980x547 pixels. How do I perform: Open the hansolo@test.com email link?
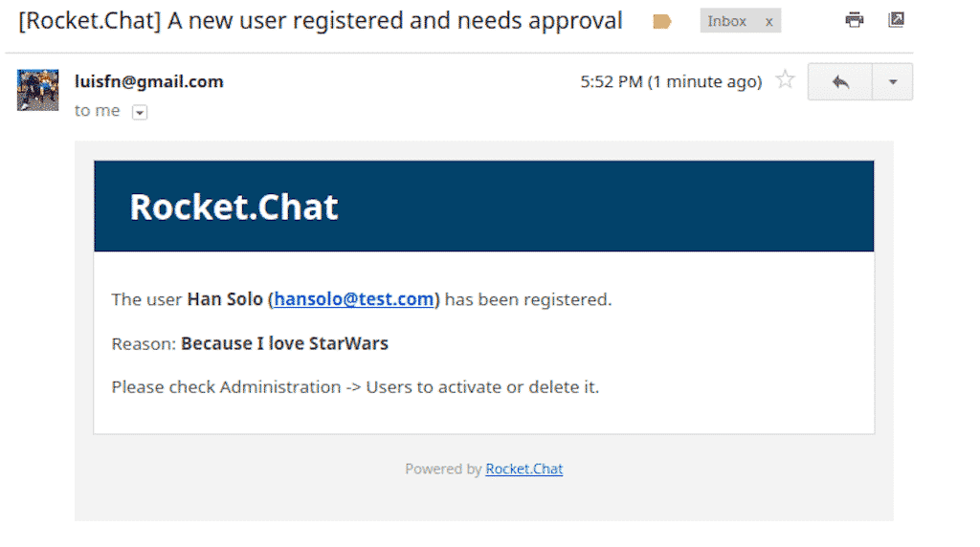click(354, 299)
